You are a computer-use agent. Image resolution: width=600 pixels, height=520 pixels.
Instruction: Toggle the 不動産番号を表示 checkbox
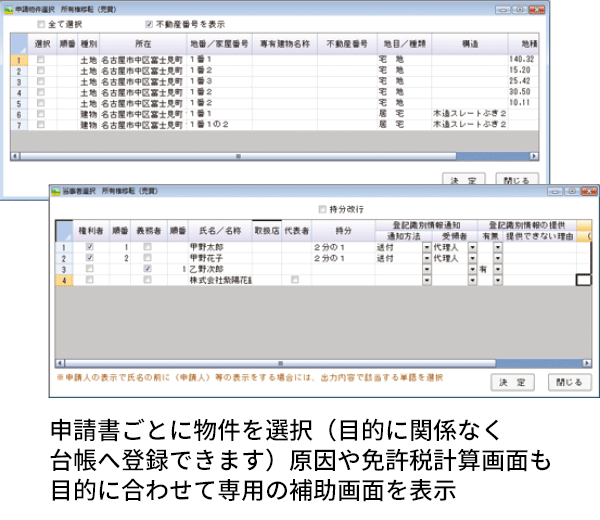[150, 23]
